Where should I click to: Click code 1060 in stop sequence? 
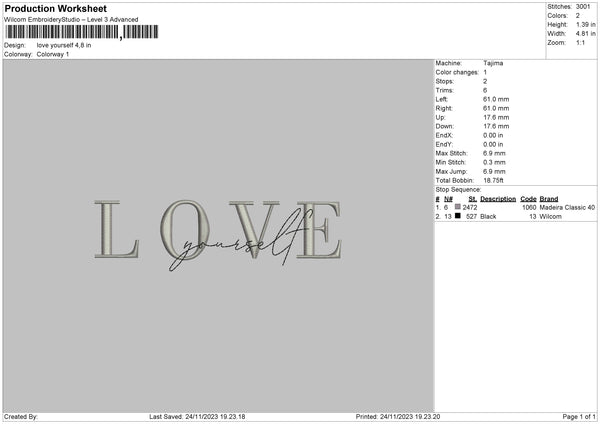529,208
